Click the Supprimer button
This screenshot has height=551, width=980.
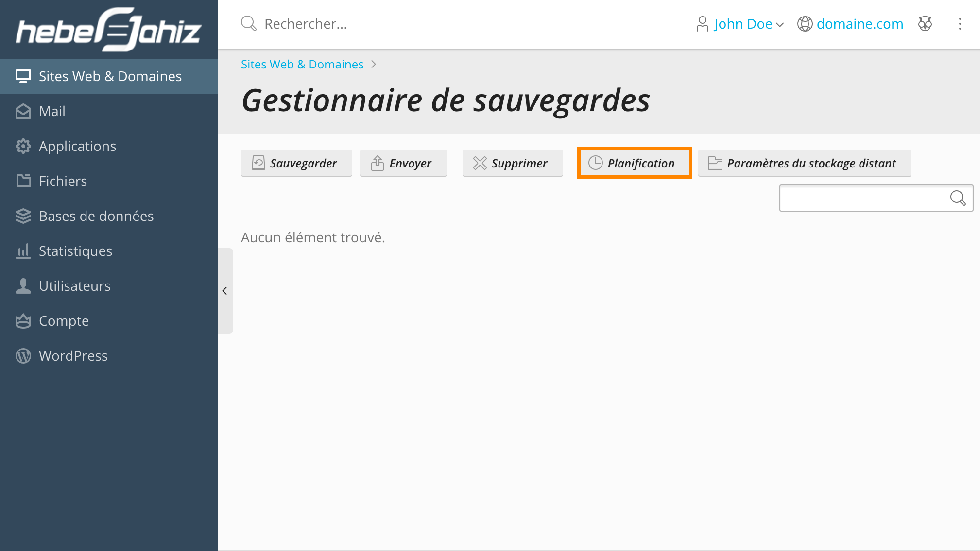coord(513,163)
